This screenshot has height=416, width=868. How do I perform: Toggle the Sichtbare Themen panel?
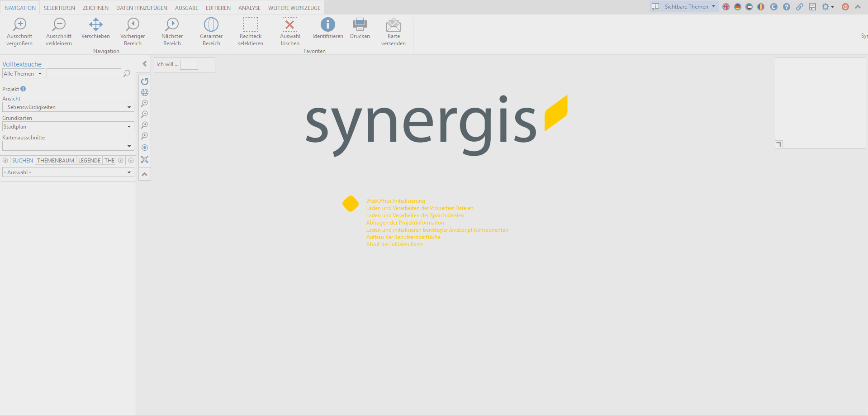pyautogui.click(x=686, y=6)
